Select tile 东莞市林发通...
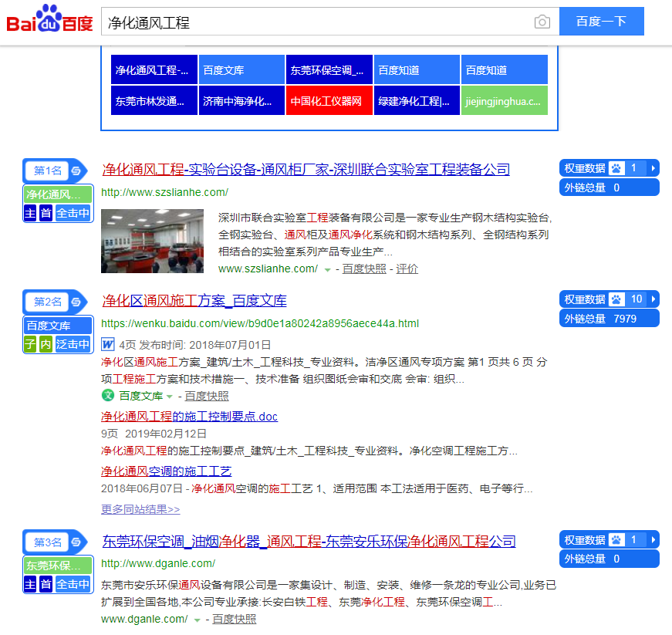The height and width of the screenshot is (635, 672). 154,101
